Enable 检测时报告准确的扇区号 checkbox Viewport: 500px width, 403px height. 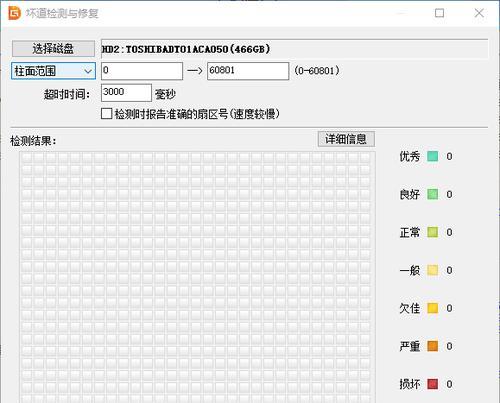click(x=106, y=114)
